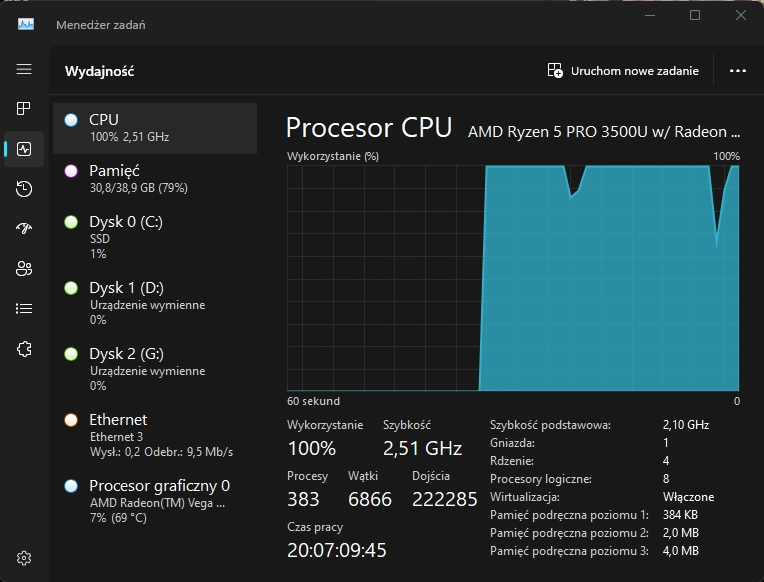Viewport: 764px width, 582px height.
Task: Open Task Manager settings gear
Action: (x=24, y=558)
